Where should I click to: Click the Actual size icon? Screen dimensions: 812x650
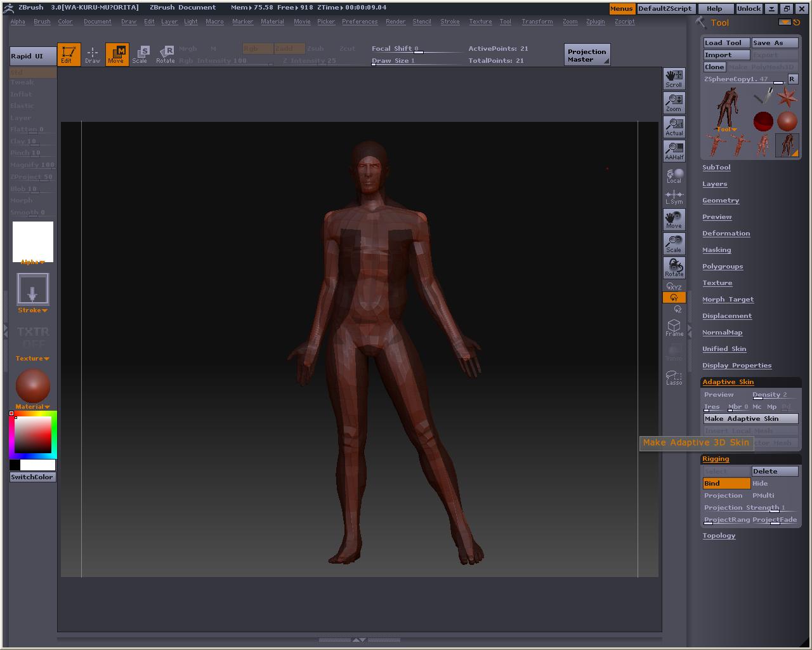674,127
